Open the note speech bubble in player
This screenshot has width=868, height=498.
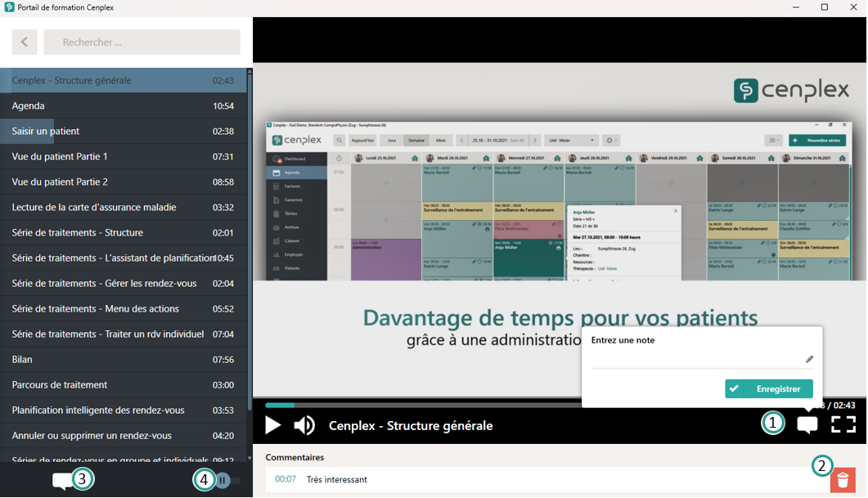pos(807,424)
